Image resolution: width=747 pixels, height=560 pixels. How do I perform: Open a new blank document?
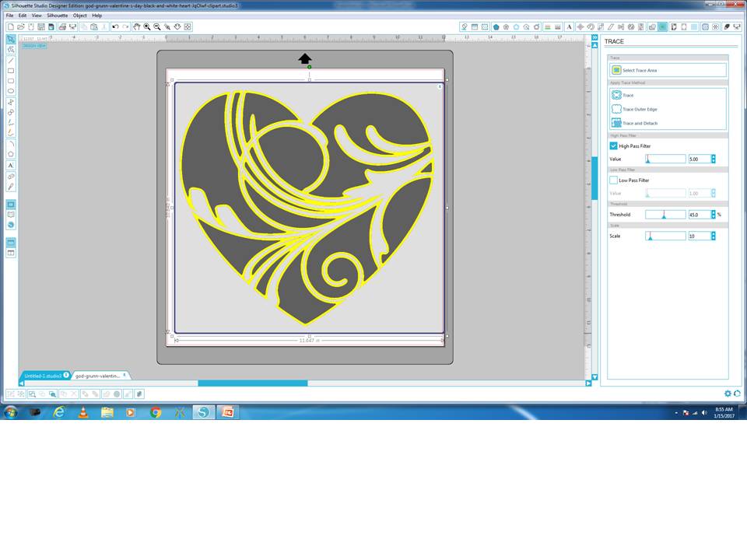pyautogui.click(x=10, y=26)
